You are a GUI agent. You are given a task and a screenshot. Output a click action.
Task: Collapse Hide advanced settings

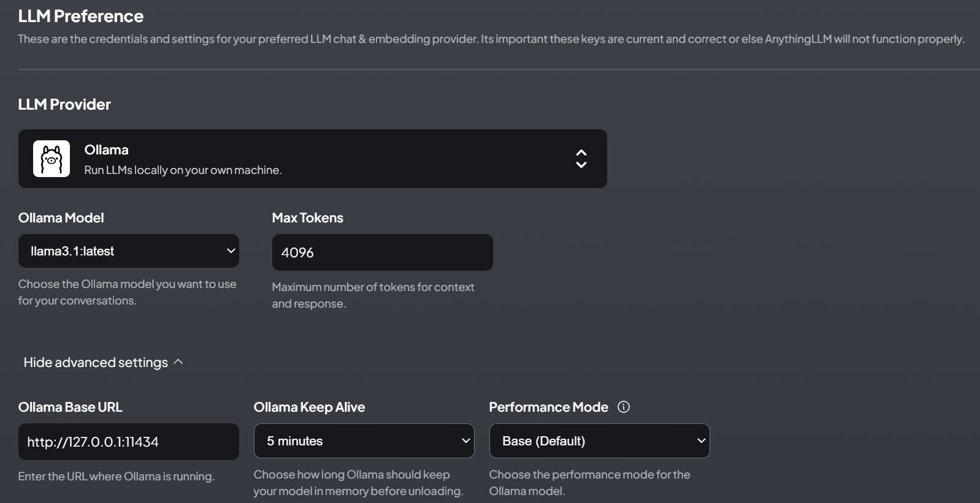[x=103, y=362]
